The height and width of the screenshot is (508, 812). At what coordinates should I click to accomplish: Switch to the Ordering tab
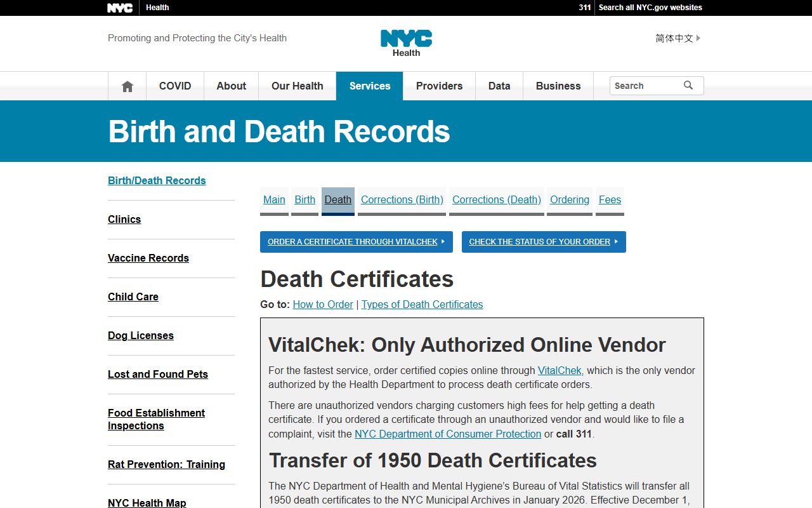[570, 200]
